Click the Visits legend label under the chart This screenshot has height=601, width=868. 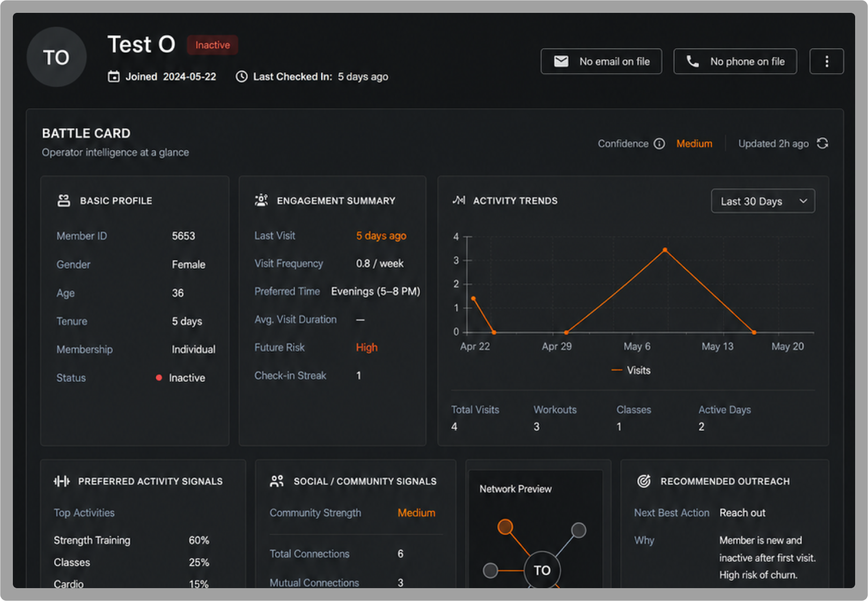[638, 370]
